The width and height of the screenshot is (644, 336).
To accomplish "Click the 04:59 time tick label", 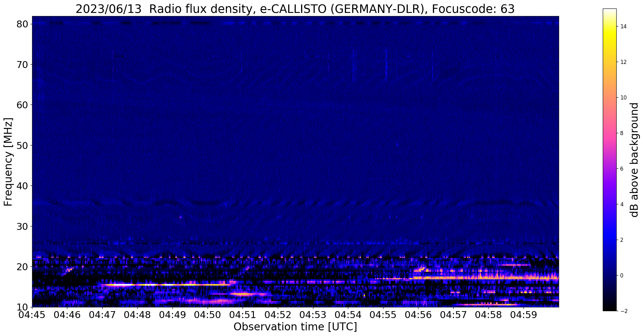I will tap(524, 315).
